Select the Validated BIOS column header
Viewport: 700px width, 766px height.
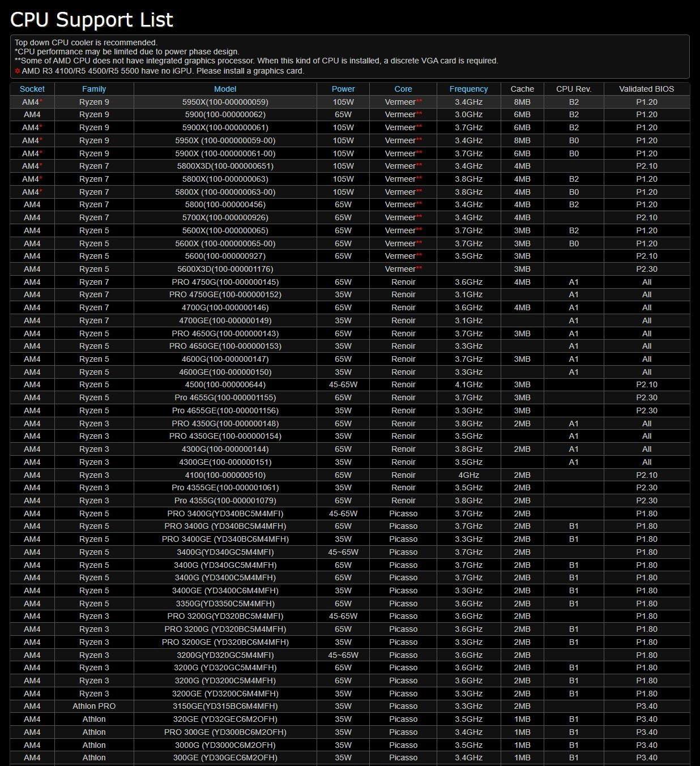coord(646,89)
